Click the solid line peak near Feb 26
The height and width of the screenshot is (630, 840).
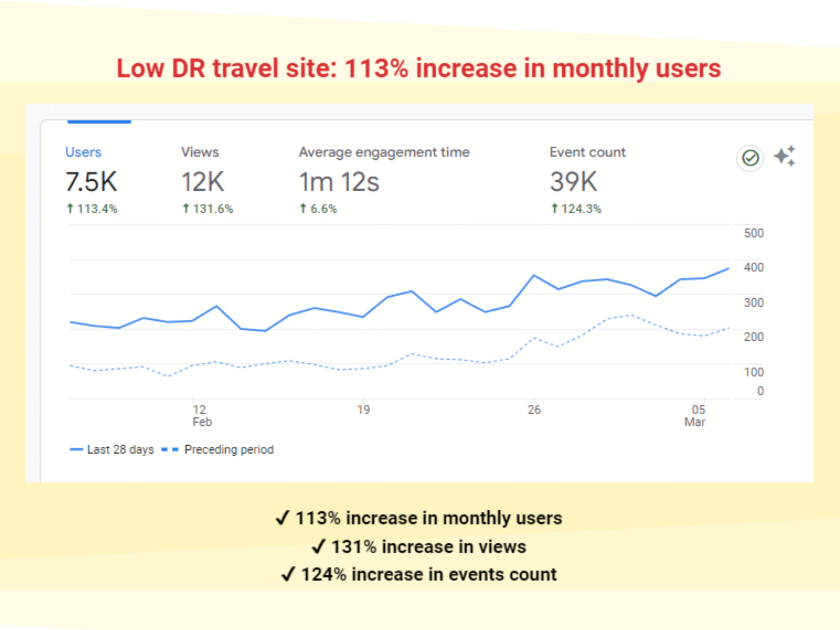tap(534, 275)
